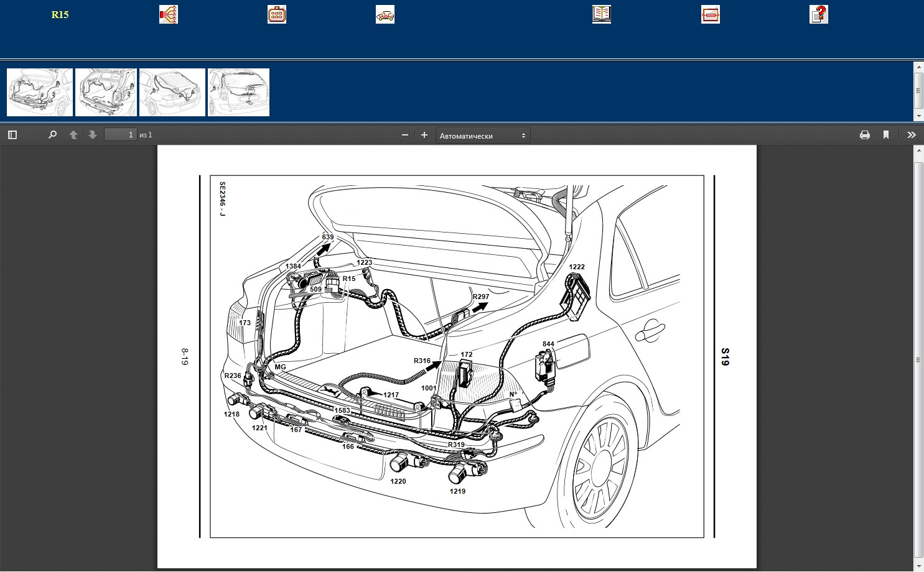Click component label 166 in the diagram

click(348, 447)
